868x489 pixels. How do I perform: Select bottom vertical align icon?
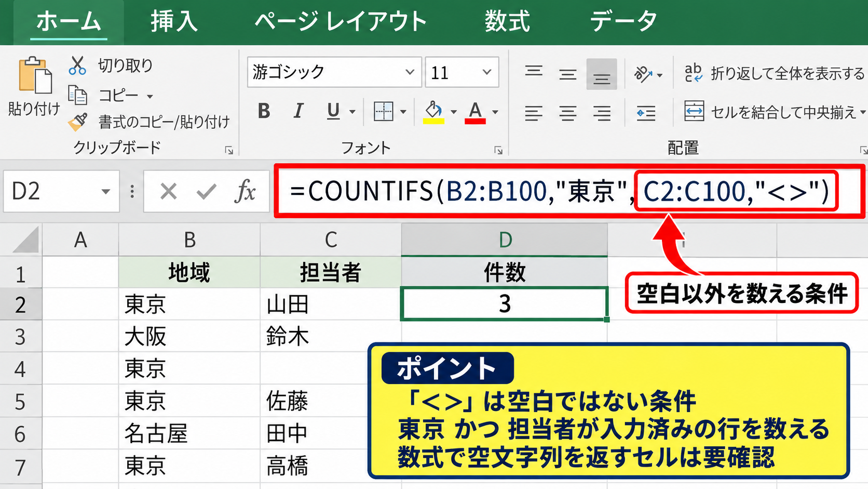coord(602,74)
